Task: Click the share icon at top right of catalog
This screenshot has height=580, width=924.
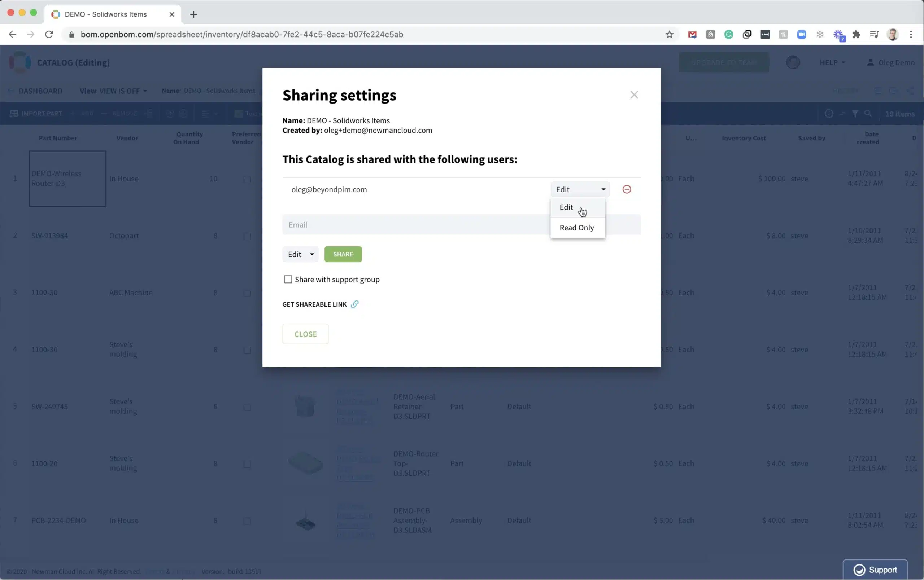Action: tap(910, 91)
